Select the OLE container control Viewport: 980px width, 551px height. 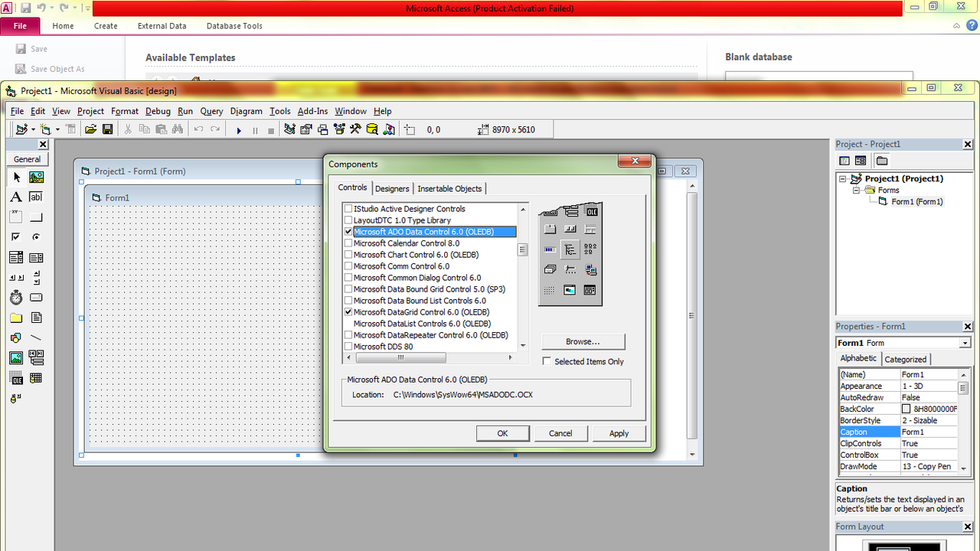16,378
